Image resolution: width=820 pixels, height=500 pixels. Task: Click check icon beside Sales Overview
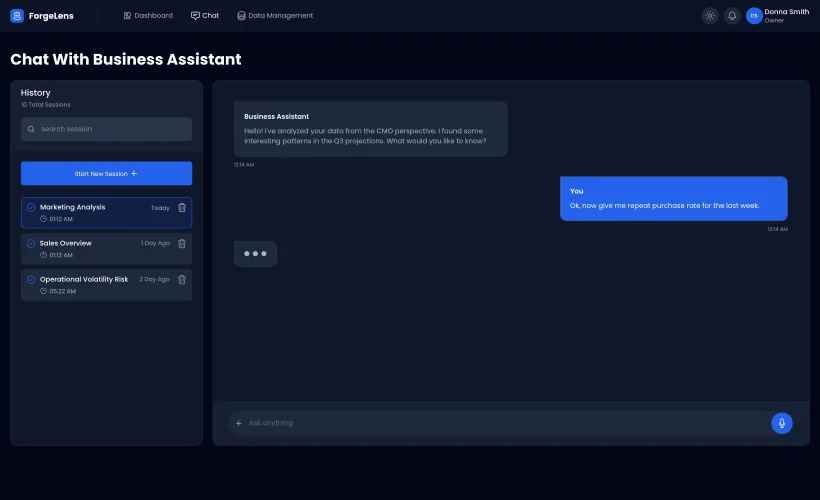[31, 243]
